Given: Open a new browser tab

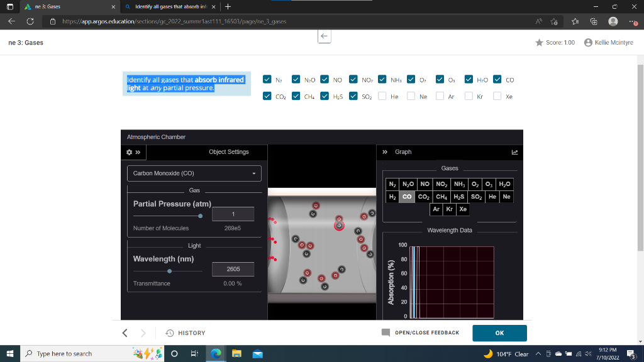Looking at the screenshot, I should point(228,6).
